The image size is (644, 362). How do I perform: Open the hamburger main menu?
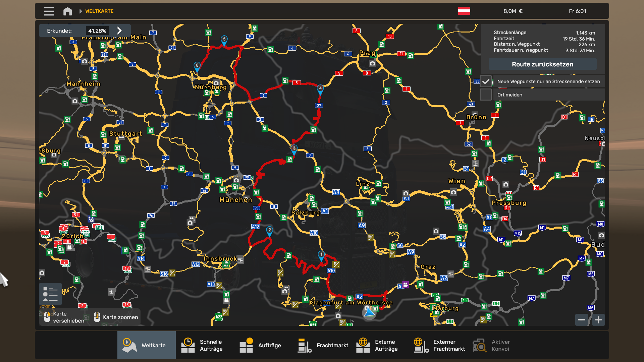coord(49,11)
